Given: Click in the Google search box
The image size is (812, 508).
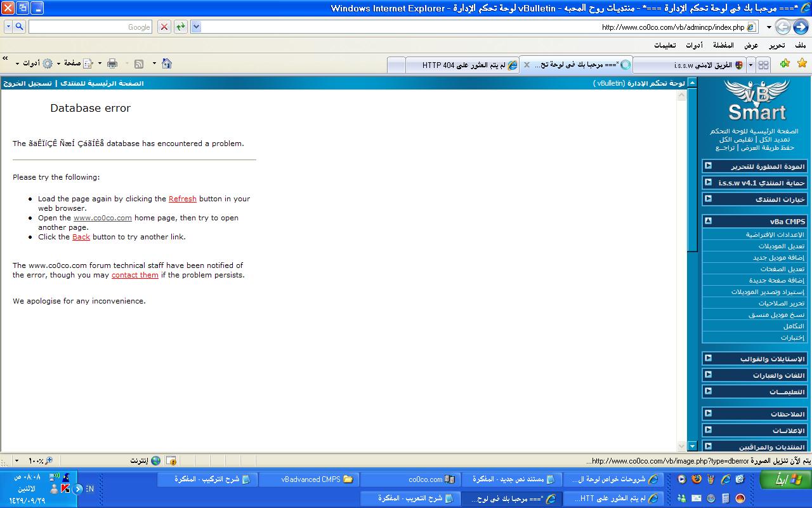Looking at the screenshot, I should pos(89,27).
